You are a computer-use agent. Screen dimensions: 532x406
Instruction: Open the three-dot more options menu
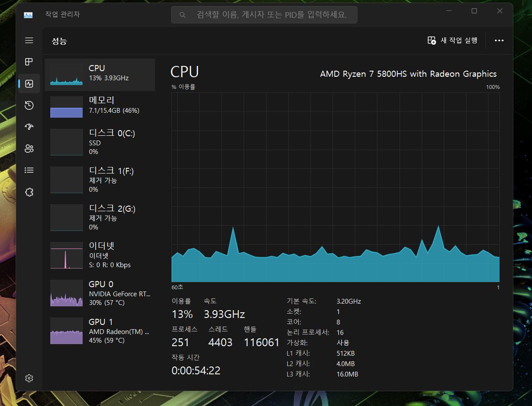pos(499,40)
